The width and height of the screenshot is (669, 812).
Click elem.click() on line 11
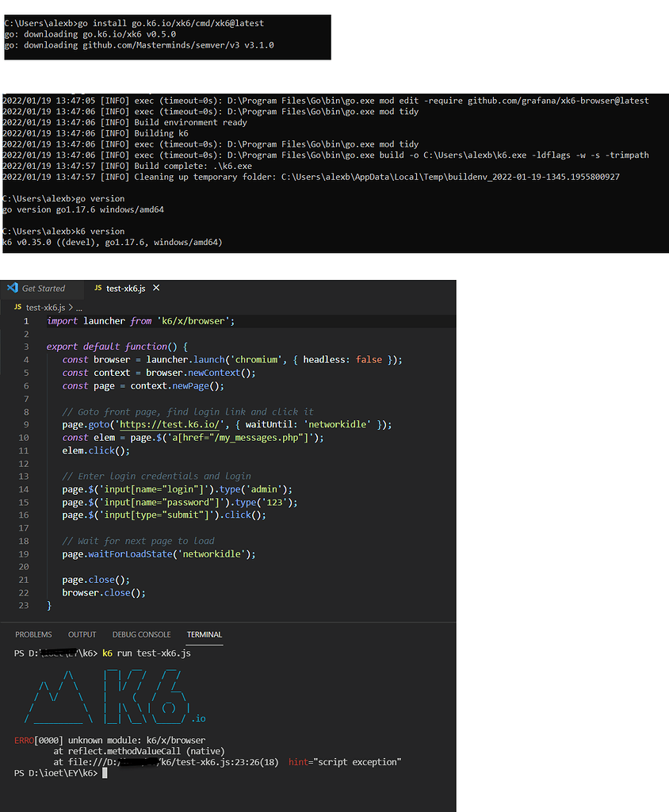(96, 450)
